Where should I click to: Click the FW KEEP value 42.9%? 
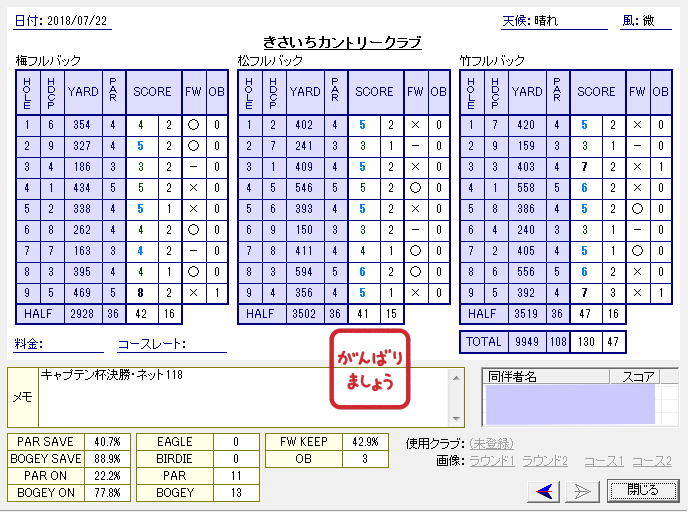(366, 442)
